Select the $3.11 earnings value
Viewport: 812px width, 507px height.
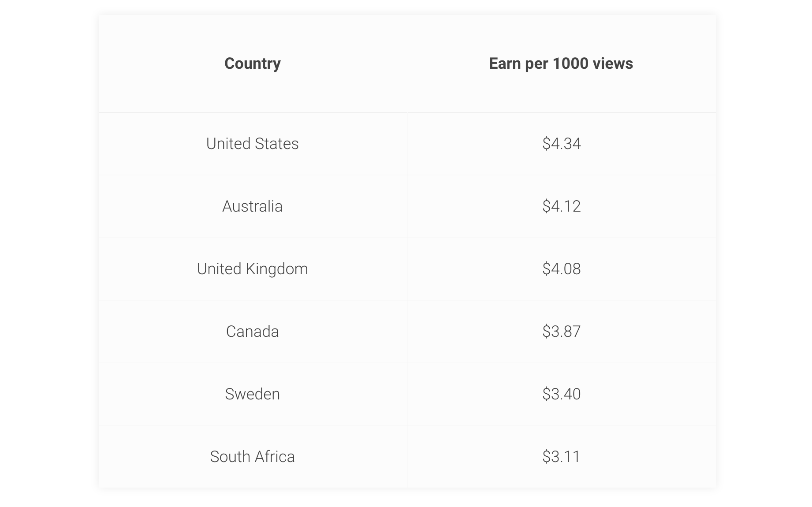tap(561, 457)
